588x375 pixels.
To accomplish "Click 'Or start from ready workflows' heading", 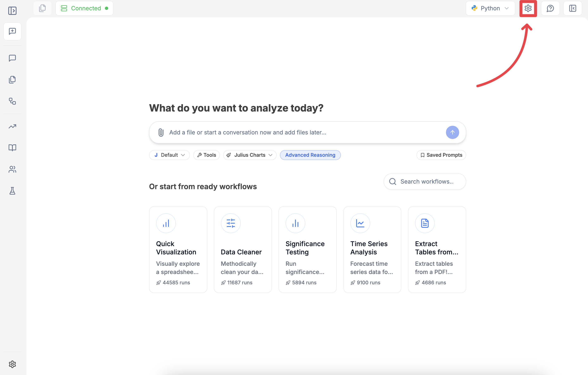I will 203,186.
